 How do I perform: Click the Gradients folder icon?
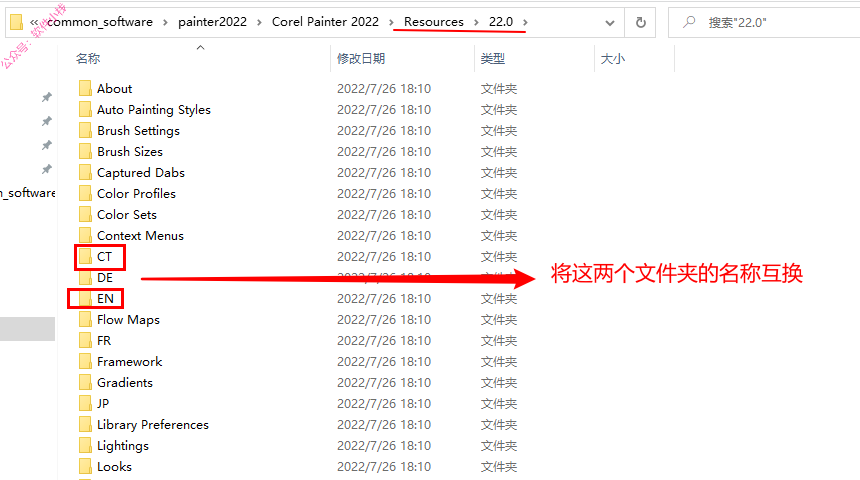[x=85, y=382]
